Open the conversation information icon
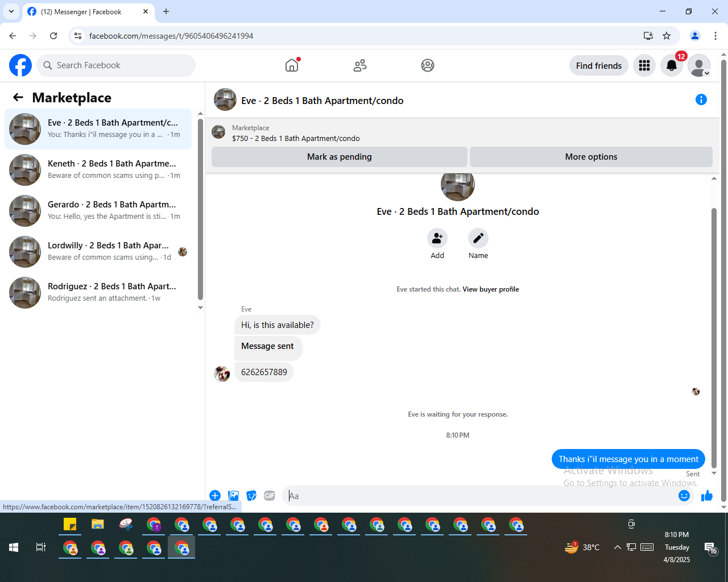 (701, 99)
